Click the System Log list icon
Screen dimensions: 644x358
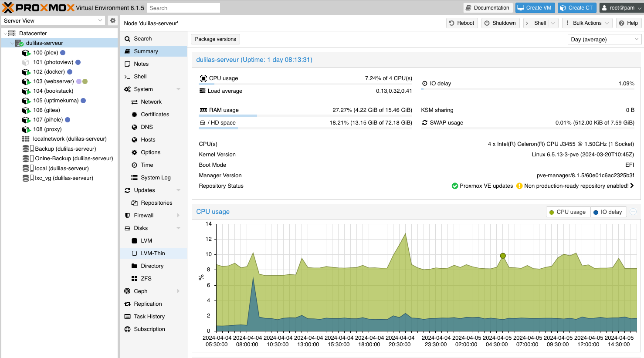point(135,178)
